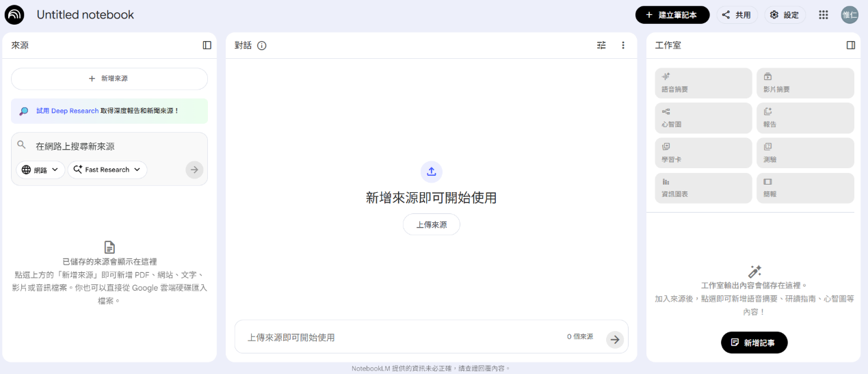Try the Deep Research link
This screenshot has height=374, width=868.
[x=67, y=111]
